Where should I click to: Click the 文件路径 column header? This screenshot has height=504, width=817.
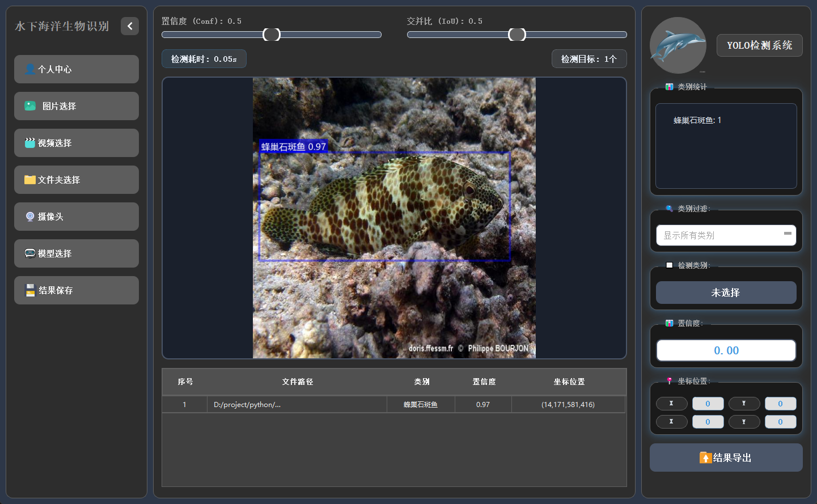[297, 382]
